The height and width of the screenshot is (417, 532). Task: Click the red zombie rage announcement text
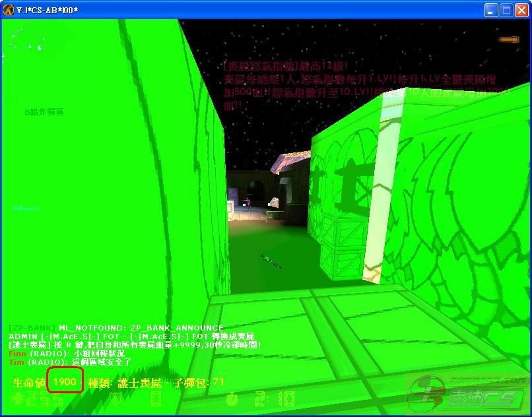pyautogui.click(x=363, y=86)
